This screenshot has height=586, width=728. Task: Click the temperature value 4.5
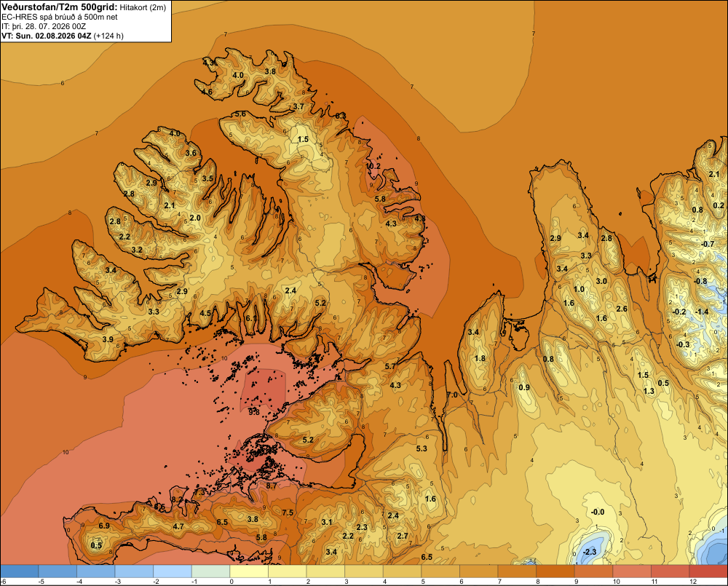(205, 313)
